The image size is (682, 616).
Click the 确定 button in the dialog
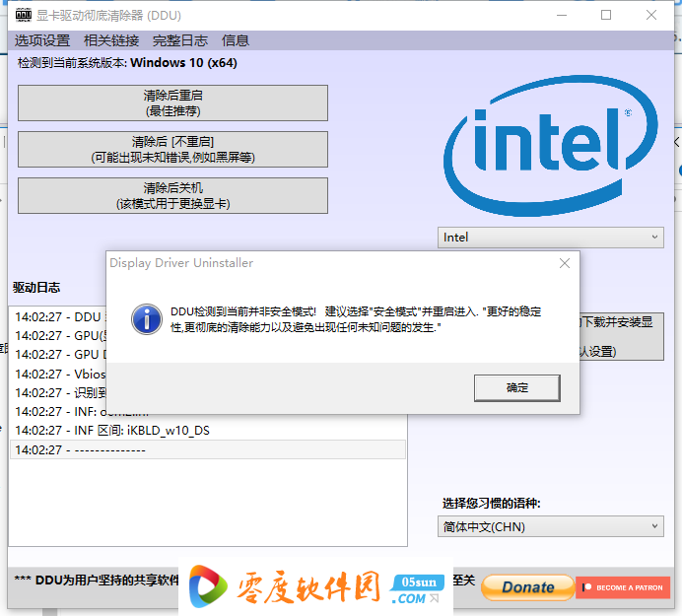pyautogui.click(x=516, y=387)
